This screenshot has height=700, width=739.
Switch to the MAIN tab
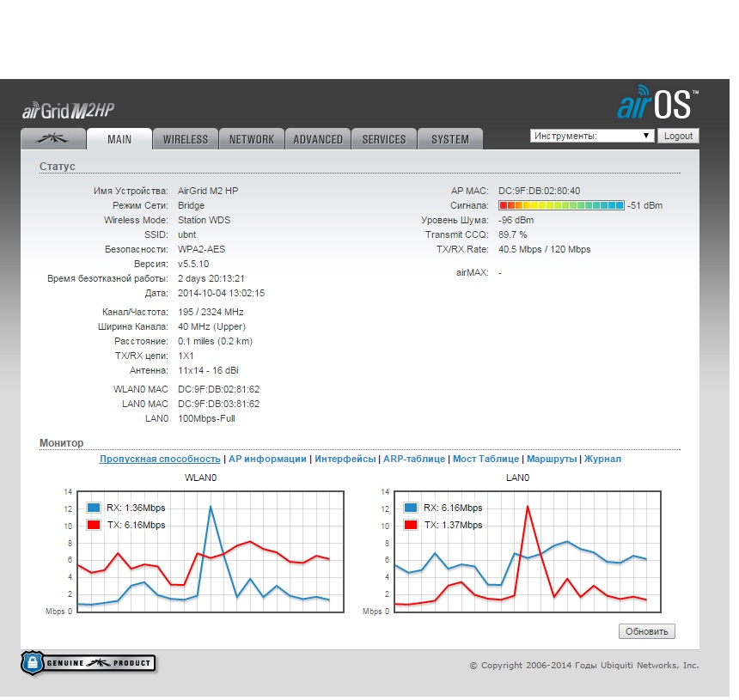(119, 139)
